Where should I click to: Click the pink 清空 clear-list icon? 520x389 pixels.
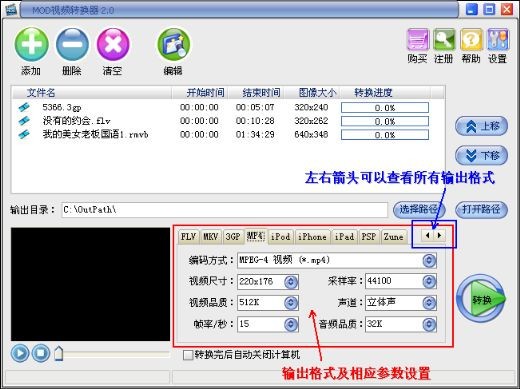(x=113, y=44)
